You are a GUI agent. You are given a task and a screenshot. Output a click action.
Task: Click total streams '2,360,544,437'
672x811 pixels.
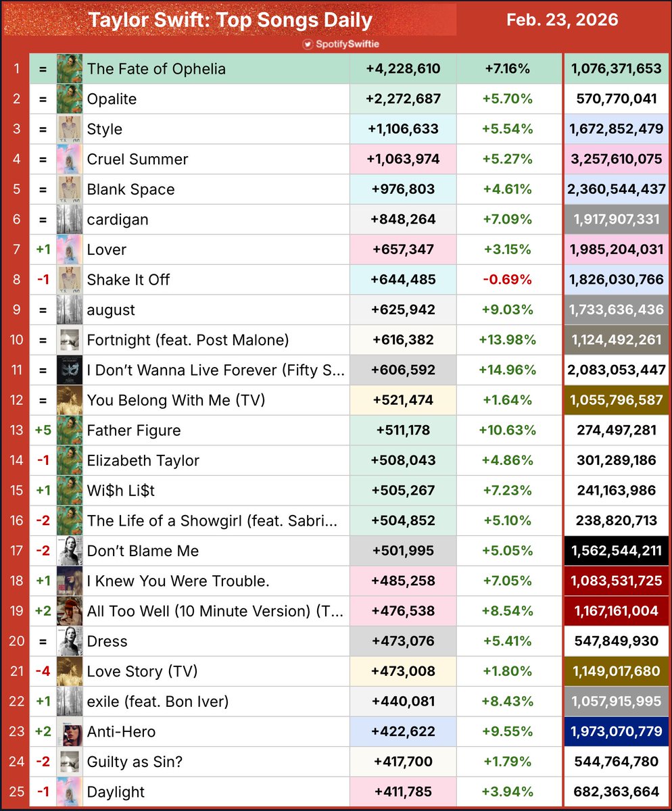[x=617, y=189]
